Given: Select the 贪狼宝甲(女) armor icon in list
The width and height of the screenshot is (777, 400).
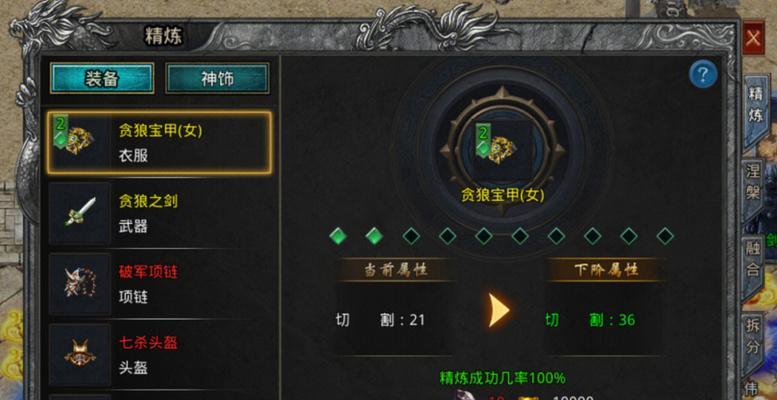Looking at the screenshot, I should tap(79, 142).
